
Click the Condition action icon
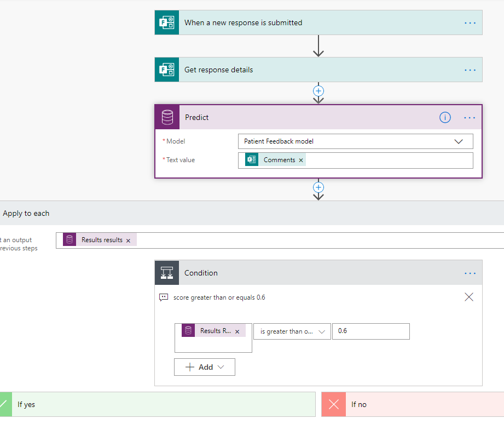coord(167,273)
